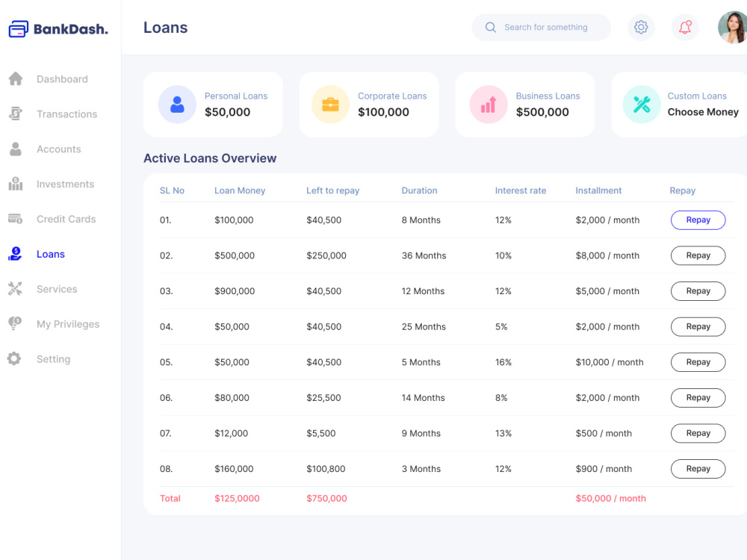Click the Interest rate column header
This screenshot has height=560, width=747.
point(520,190)
